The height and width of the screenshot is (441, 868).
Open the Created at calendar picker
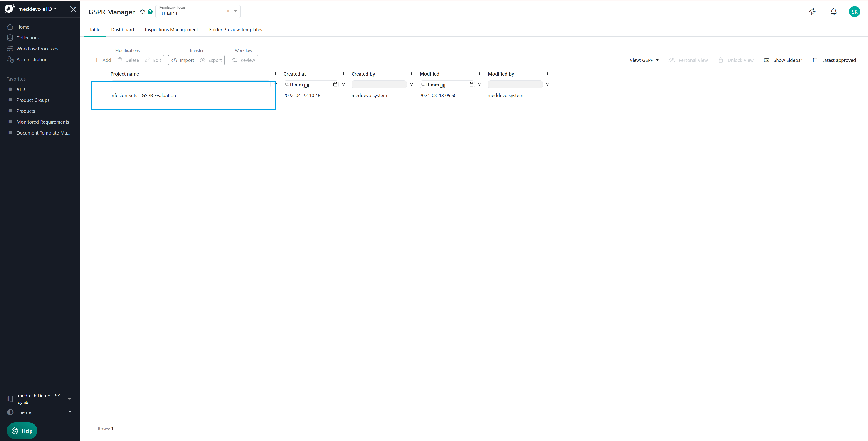point(335,84)
